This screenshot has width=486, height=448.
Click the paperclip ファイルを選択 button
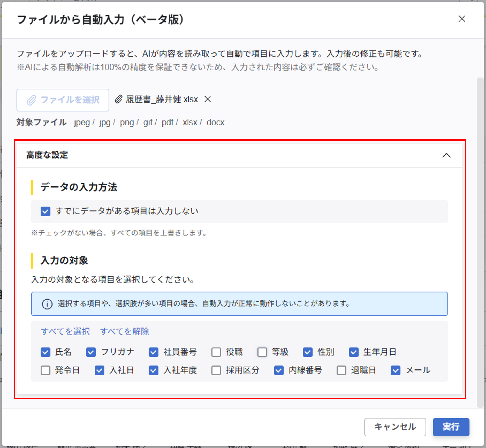point(63,100)
